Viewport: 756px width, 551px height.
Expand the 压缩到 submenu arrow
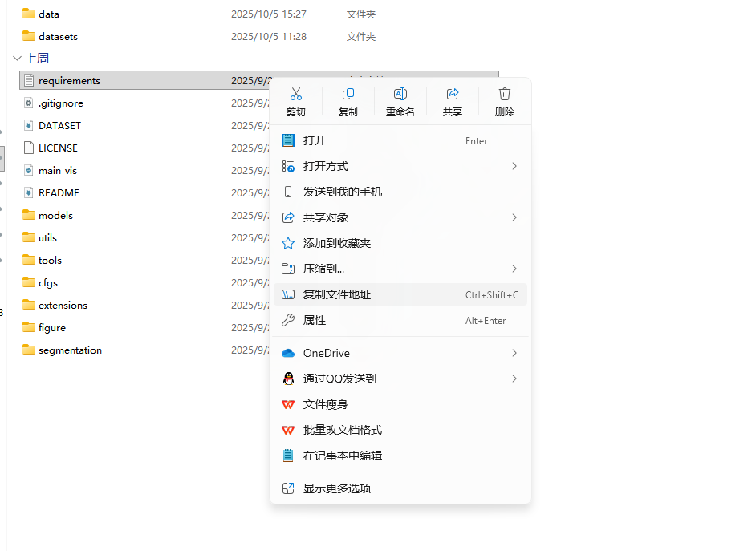[x=514, y=269]
